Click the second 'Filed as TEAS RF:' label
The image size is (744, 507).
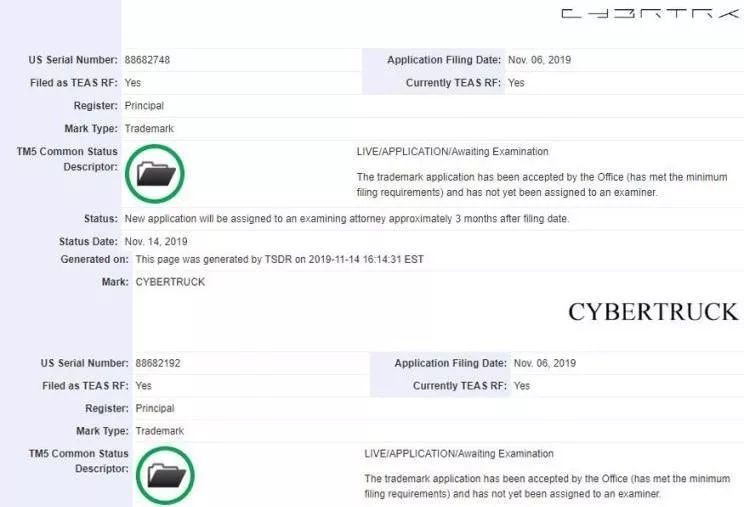[x=85, y=386]
